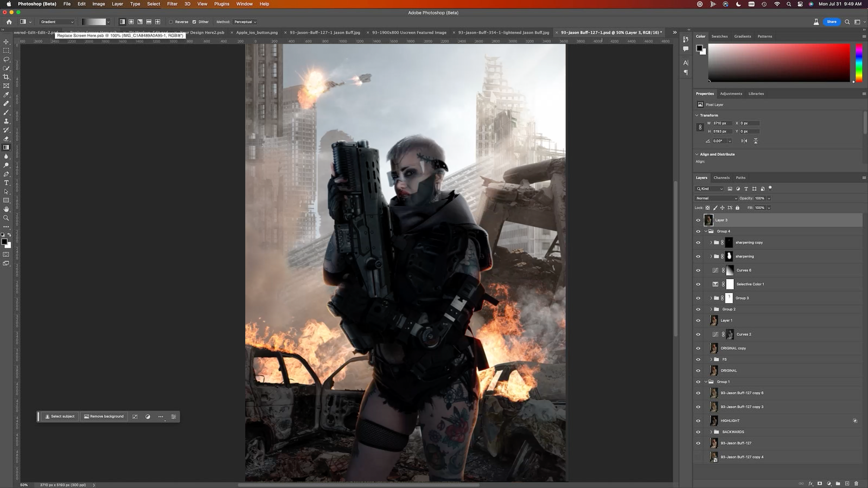Screen dimensions: 868x488
Task: Activate the Eyedropper tool
Action: pyautogui.click(x=7, y=94)
